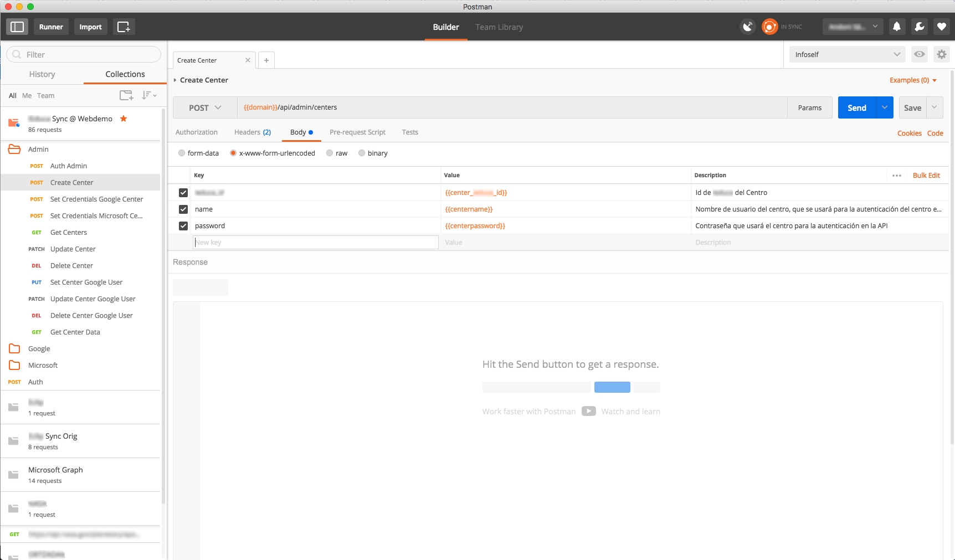
Task: Click the request URL field
Action: click(512, 107)
